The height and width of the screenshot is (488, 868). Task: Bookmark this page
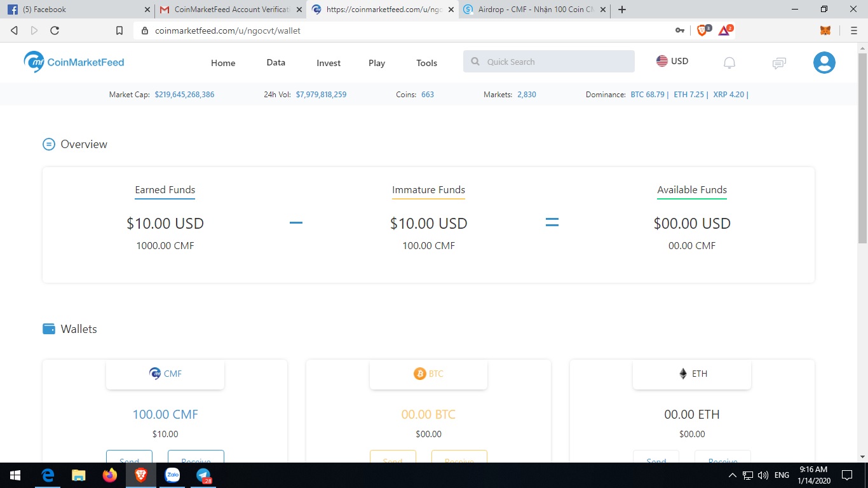pos(119,30)
